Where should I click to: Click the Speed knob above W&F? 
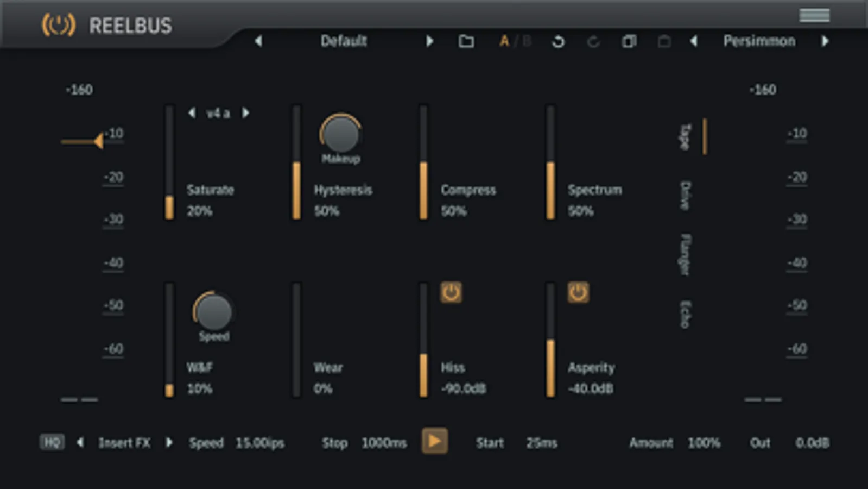(x=213, y=311)
